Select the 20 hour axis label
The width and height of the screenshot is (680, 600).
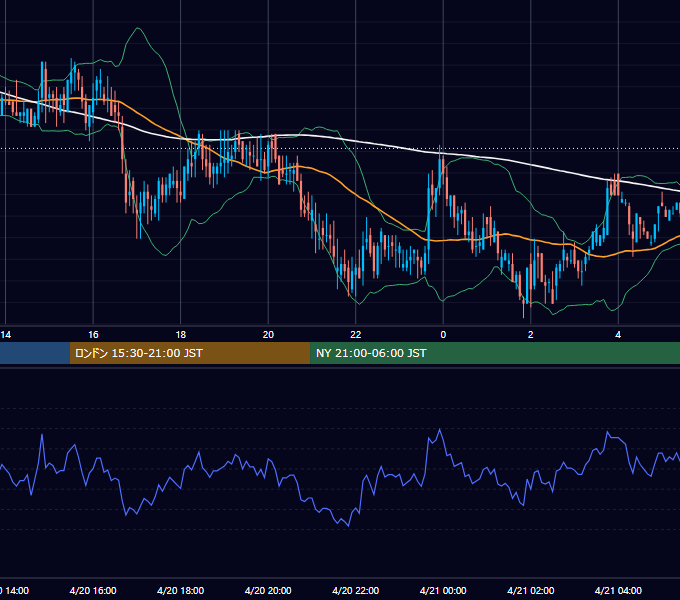click(x=268, y=335)
